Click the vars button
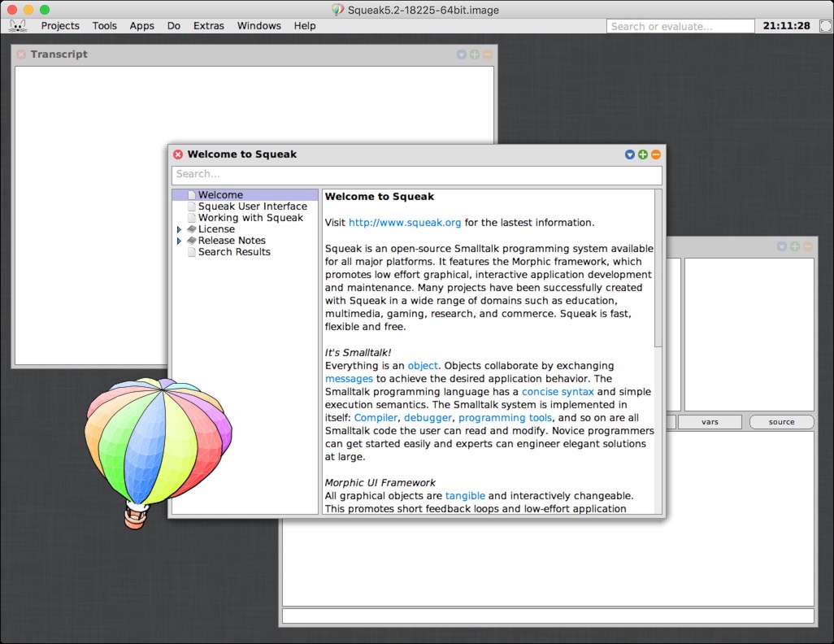 [x=710, y=422]
